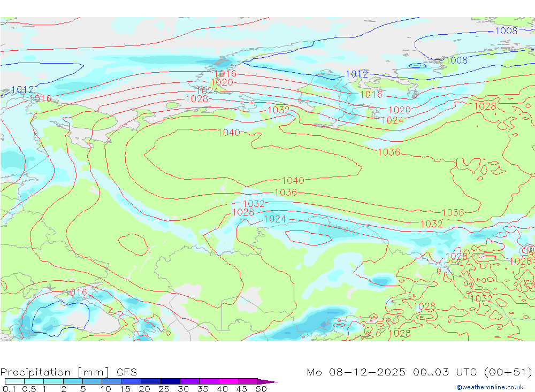Open the weatheronline.co.uk copyright link
This screenshot has width=535, height=392.
point(490,387)
